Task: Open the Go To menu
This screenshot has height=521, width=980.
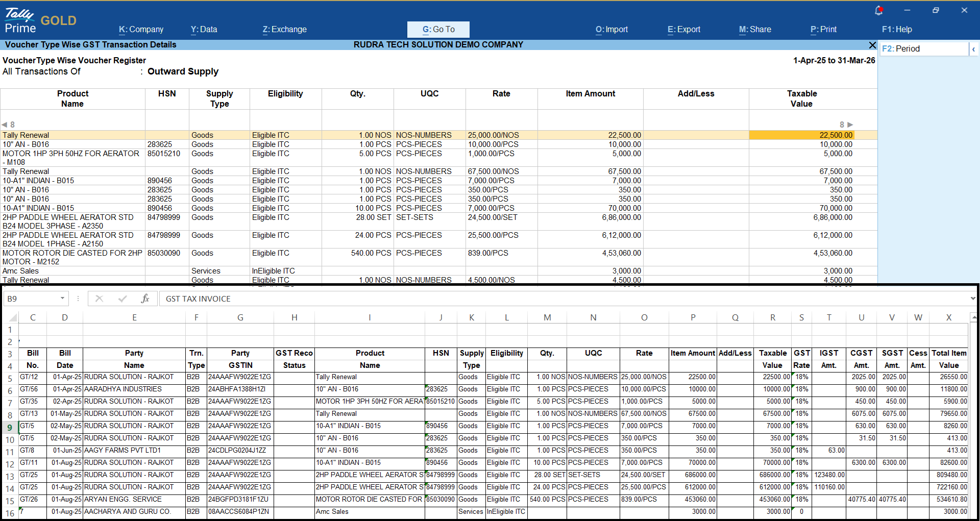Action: (438, 30)
